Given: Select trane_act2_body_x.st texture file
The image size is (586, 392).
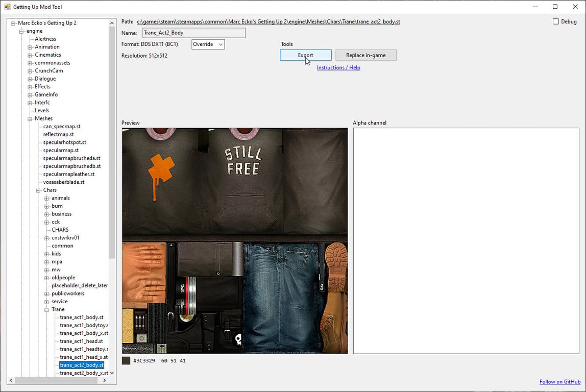Looking at the screenshot, I should tap(84, 373).
